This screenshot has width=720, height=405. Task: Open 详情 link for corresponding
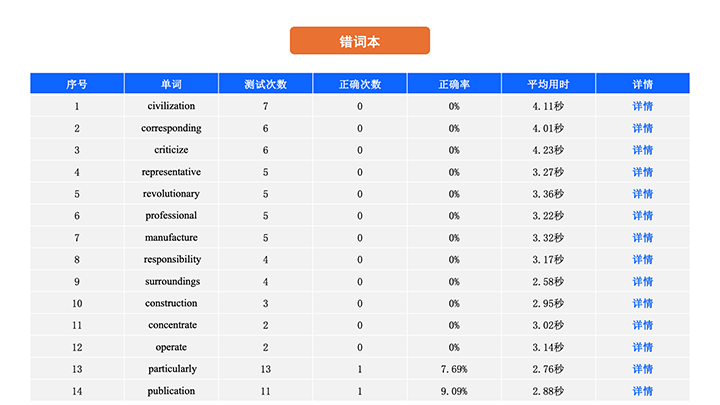point(642,128)
